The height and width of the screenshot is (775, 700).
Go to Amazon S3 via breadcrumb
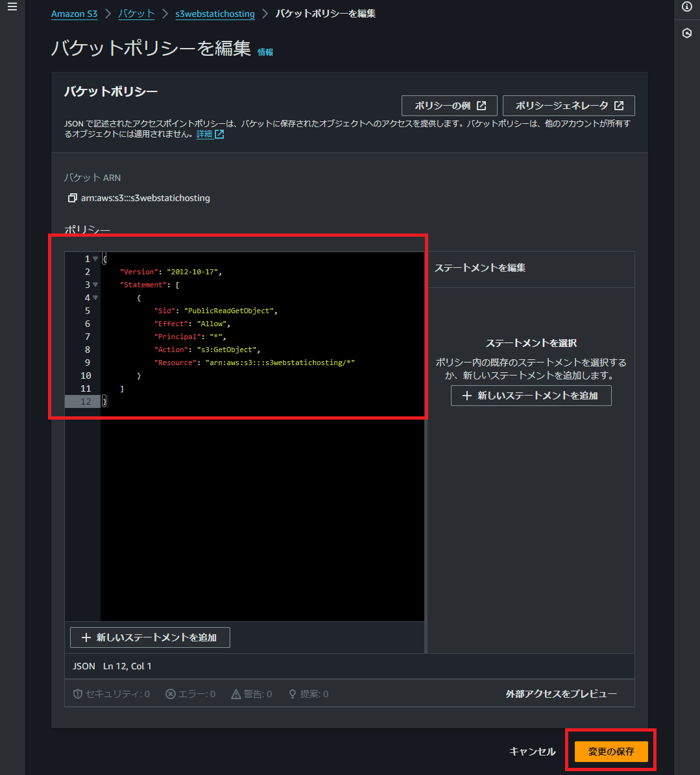pos(74,14)
